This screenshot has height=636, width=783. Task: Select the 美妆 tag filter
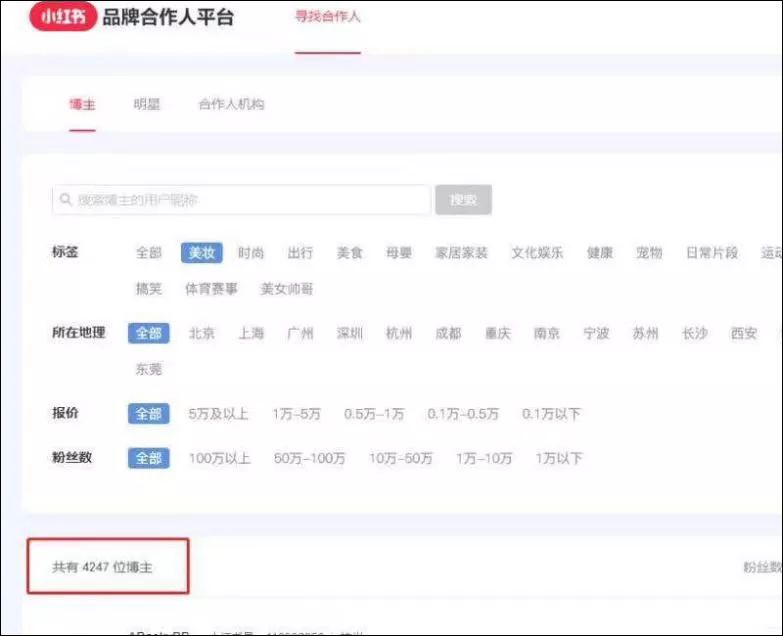coord(202,253)
